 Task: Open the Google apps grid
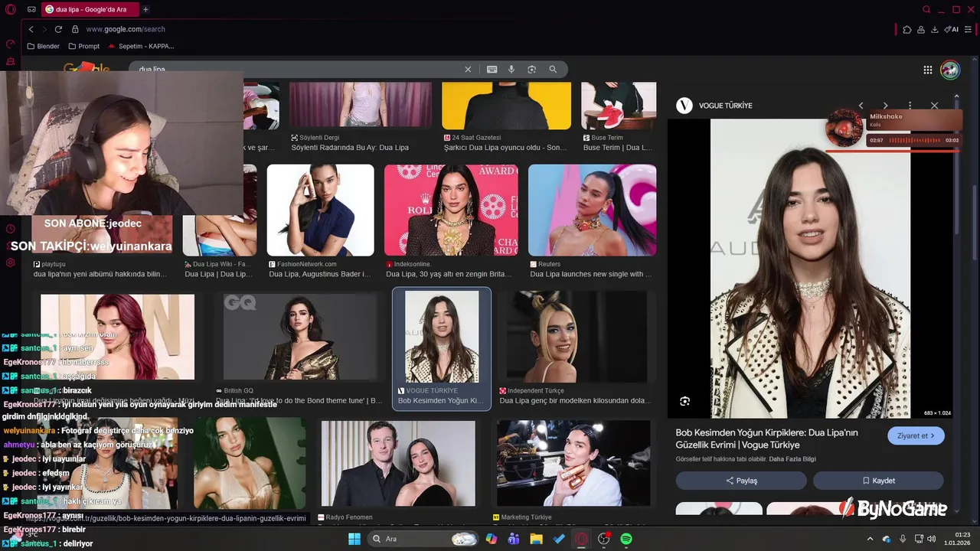pyautogui.click(x=928, y=70)
